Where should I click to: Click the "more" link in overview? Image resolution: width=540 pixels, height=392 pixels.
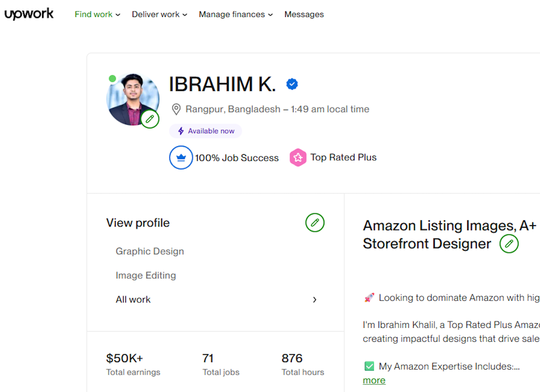point(374,381)
